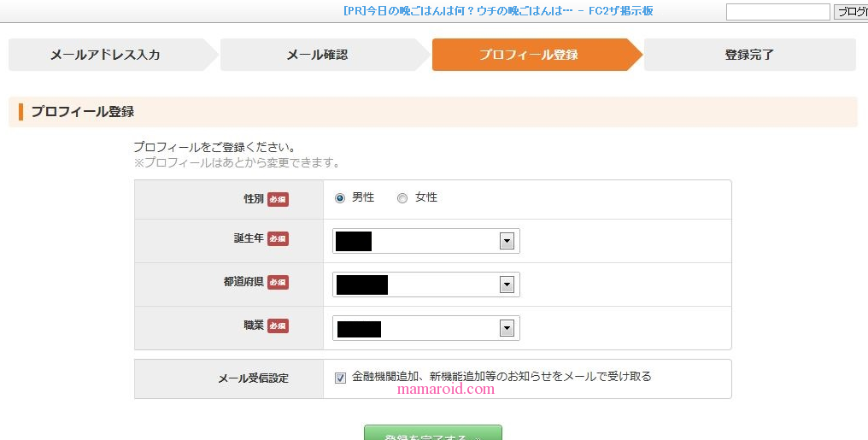Select the highlighted プロフィール登録 step
Screen dimensions: 868x440
click(528, 55)
